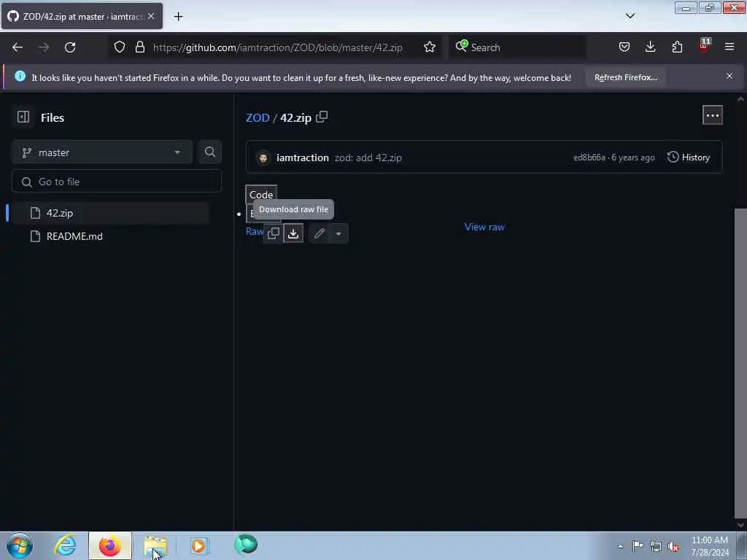Open commit ed8b66a
This screenshot has height=560, width=747.
tap(589, 157)
